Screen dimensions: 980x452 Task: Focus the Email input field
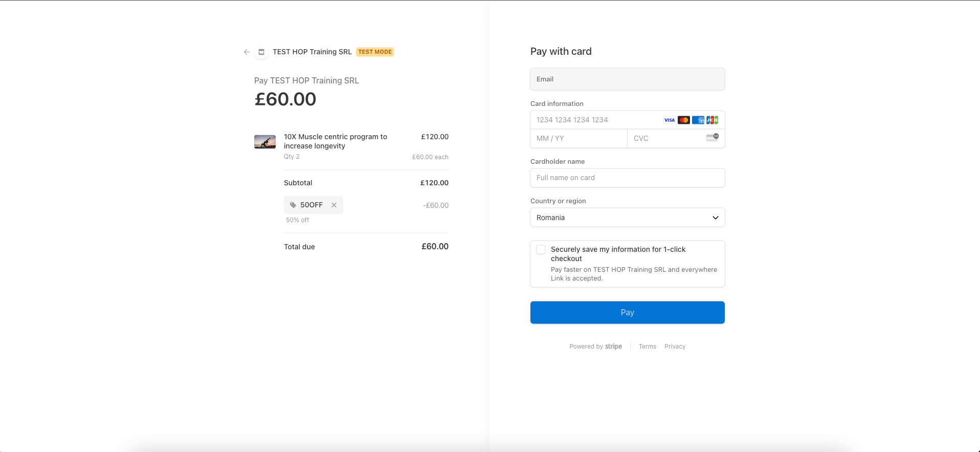pos(627,79)
